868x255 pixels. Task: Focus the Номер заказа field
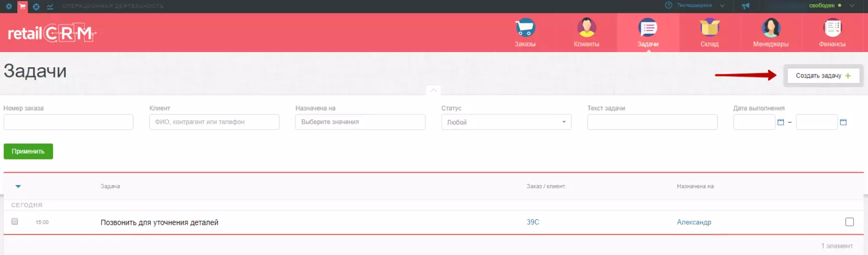click(x=68, y=122)
